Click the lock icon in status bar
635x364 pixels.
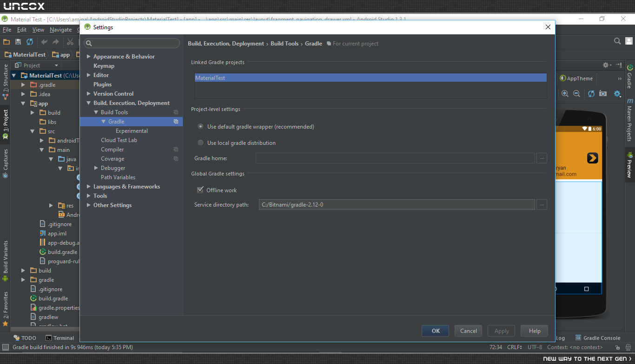[617, 347]
